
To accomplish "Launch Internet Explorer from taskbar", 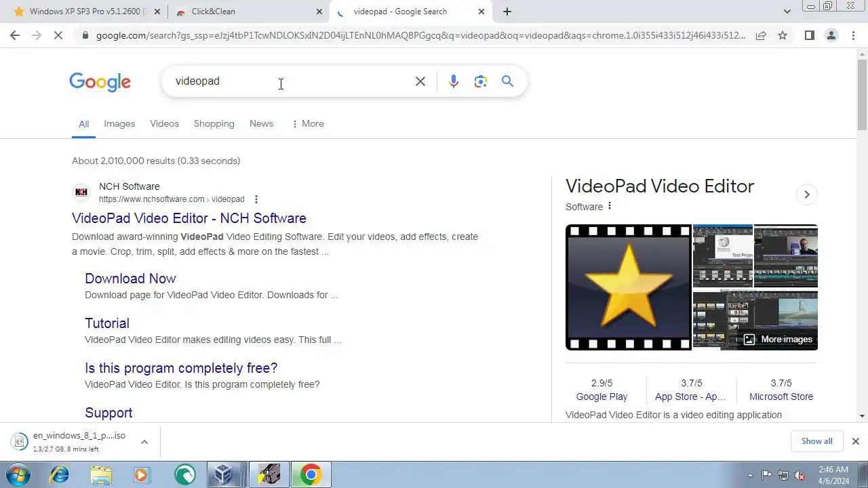I will pos(60,475).
